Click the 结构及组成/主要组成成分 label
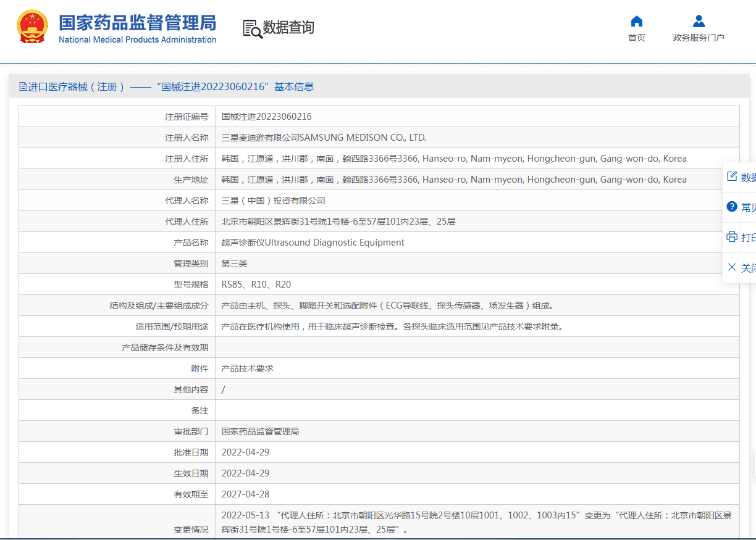Image resolution: width=756 pixels, height=540 pixels. tap(159, 305)
